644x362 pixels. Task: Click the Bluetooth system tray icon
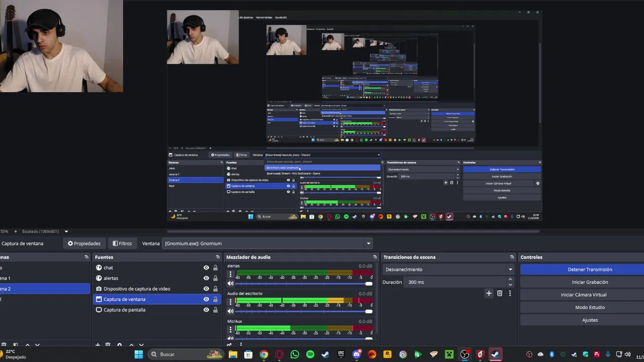552,354
